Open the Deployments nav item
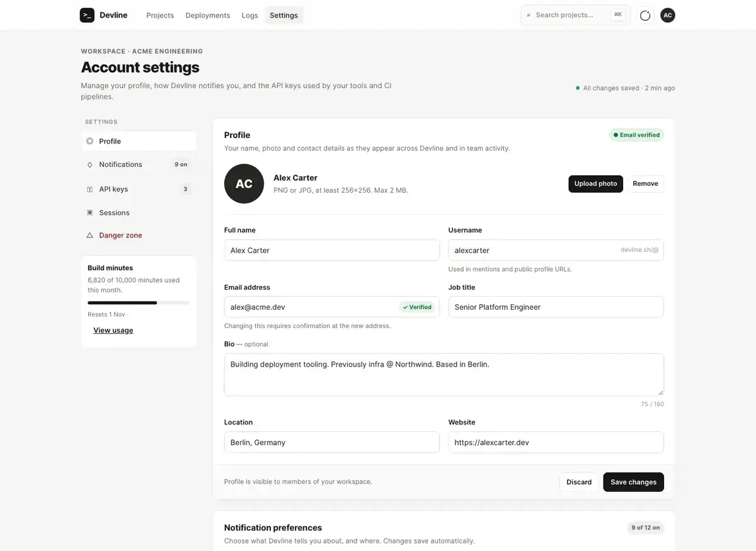Screen dimensions: 756x551 point(208,15)
